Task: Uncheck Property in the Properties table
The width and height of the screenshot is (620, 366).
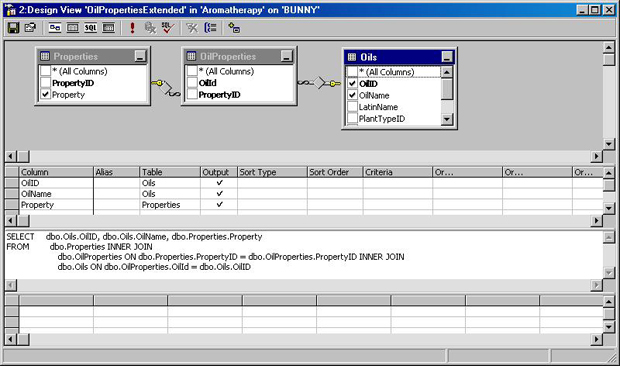Action: 45,94
